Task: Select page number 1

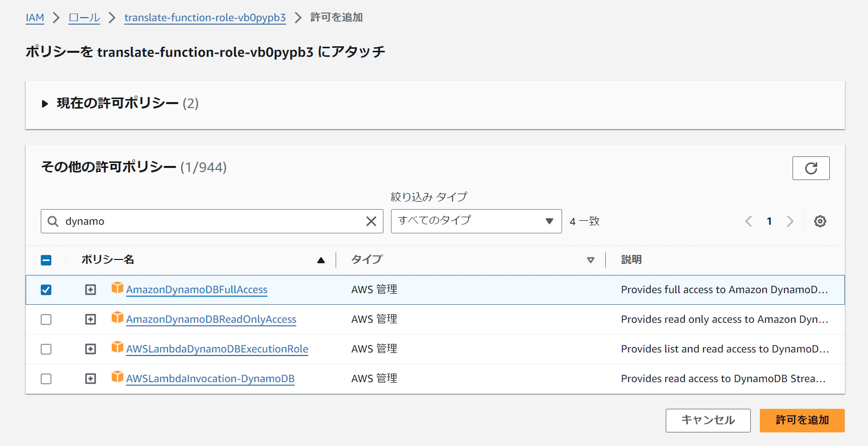Action: [769, 221]
